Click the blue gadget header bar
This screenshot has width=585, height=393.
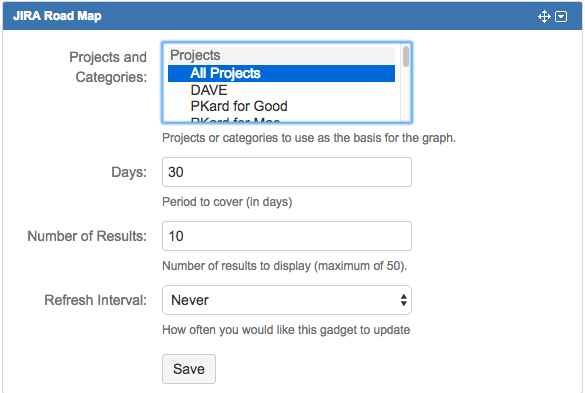pyautogui.click(x=292, y=16)
